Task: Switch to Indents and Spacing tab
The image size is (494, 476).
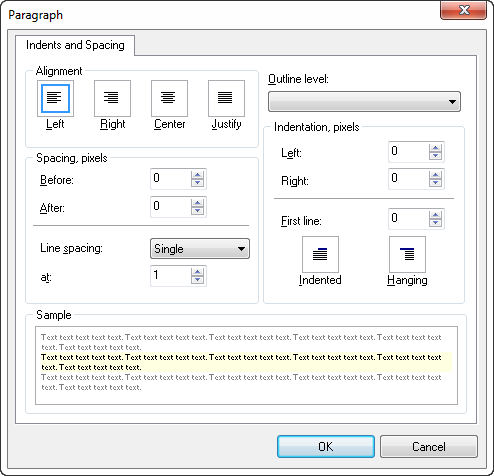Action: tap(75, 45)
